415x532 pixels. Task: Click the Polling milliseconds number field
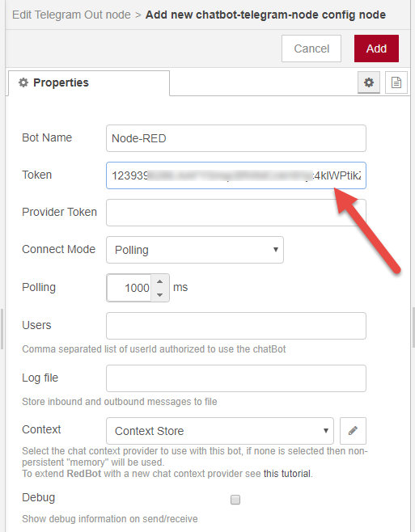coord(129,288)
